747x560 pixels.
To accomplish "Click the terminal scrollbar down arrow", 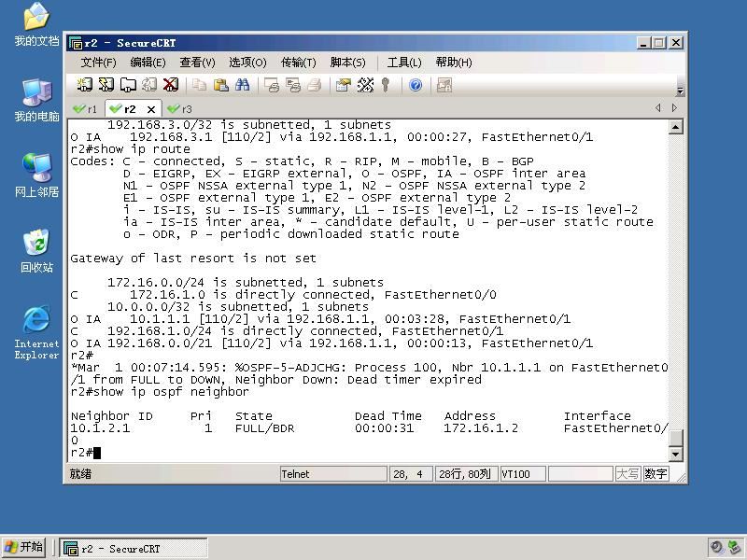I will point(675,455).
